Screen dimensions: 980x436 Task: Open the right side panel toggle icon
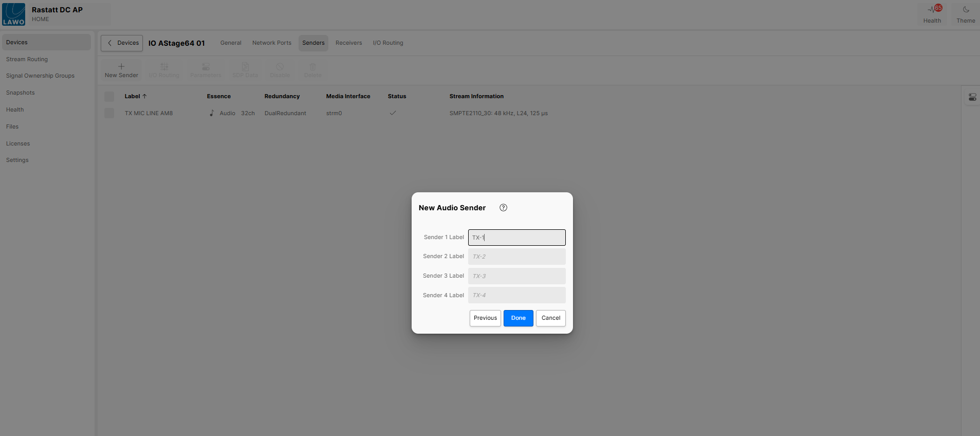tap(972, 97)
